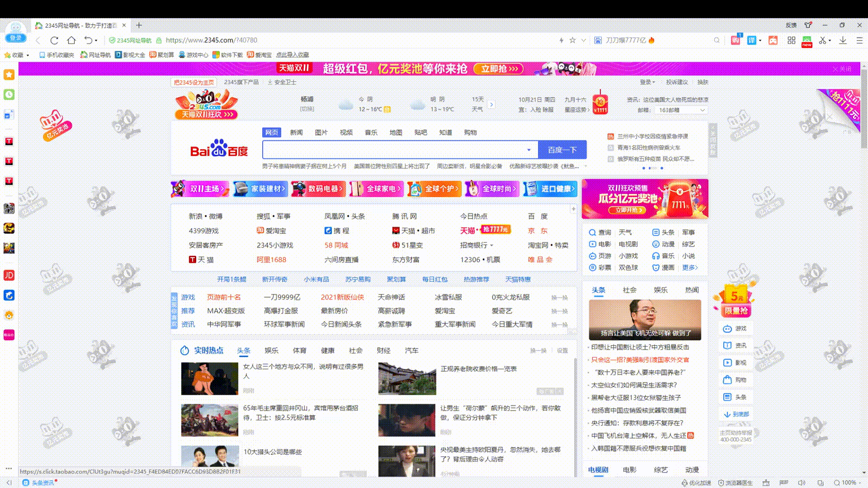The height and width of the screenshot is (488, 868).
Task: Click the 游戏 shortcut in right float panel
Action: (x=735, y=328)
